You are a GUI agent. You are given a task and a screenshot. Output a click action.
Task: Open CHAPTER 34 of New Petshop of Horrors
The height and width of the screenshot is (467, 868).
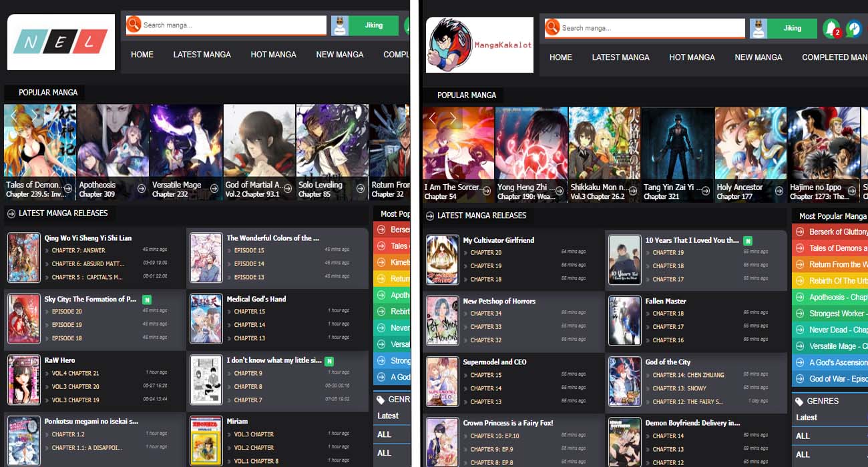point(486,314)
